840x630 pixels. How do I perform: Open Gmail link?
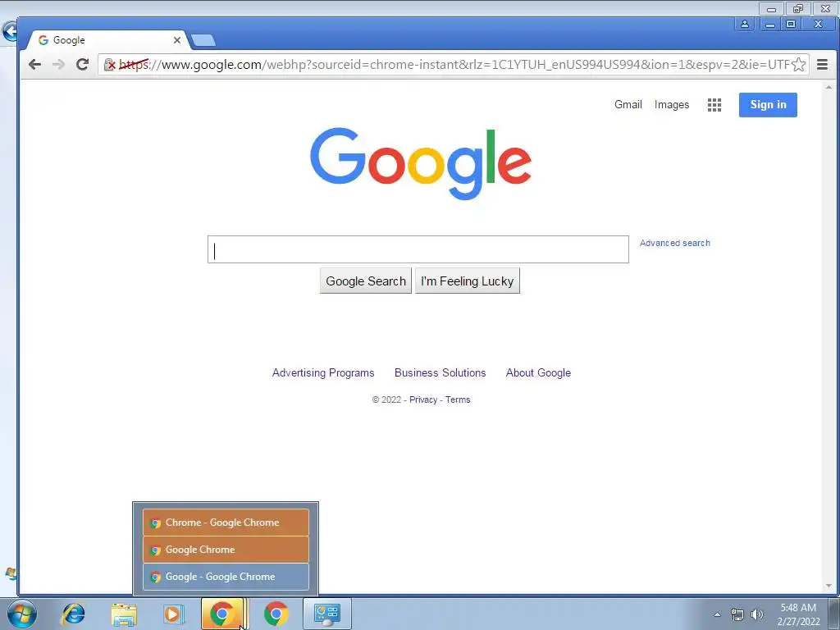tap(628, 104)
